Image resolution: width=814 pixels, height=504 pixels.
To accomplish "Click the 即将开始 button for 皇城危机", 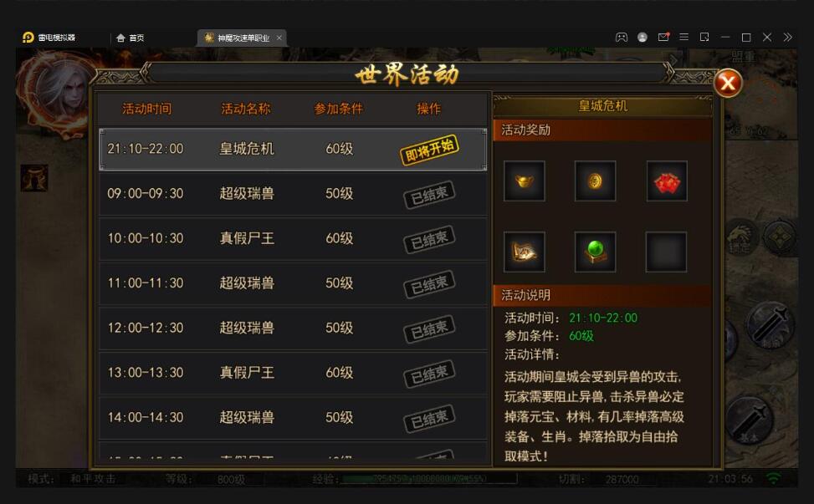I will 429,150.
